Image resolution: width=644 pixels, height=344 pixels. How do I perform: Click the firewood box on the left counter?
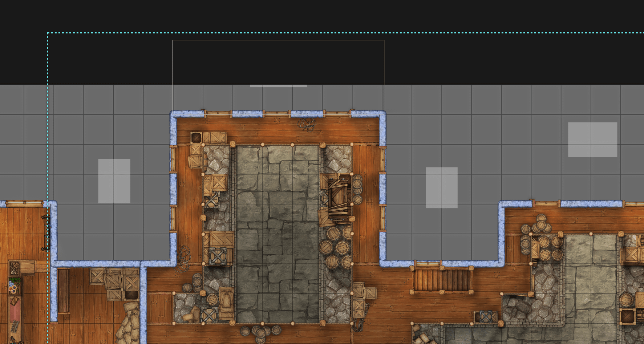(x=14, y=268)
